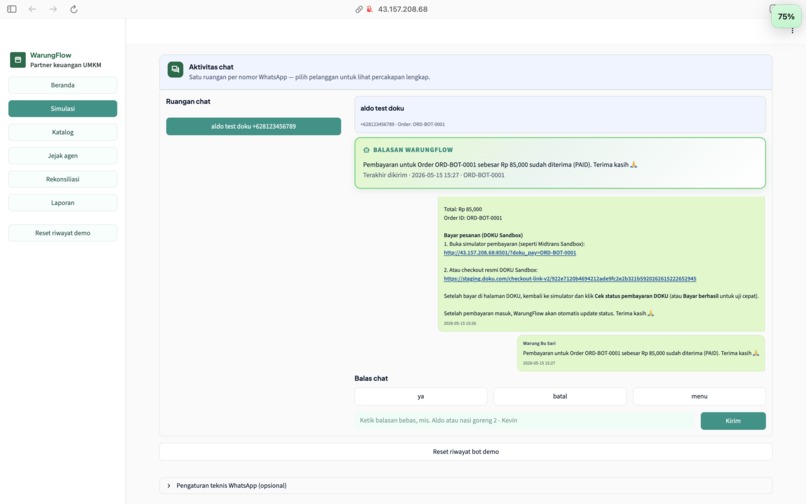Click the 'Bayar pesanan (DOKU Sandbox)' heading
Viewport: 806px width, 504px height.
click(483, 235)
